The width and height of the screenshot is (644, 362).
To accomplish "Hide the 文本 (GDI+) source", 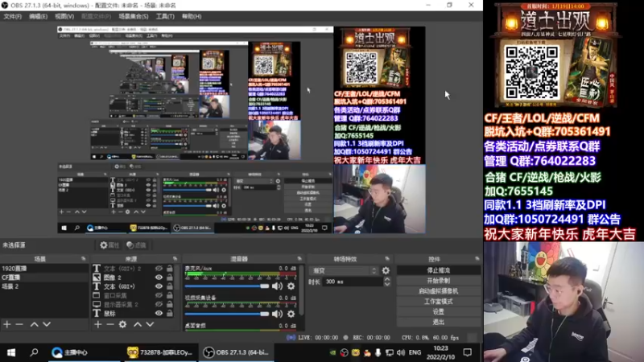I will 159,286.
